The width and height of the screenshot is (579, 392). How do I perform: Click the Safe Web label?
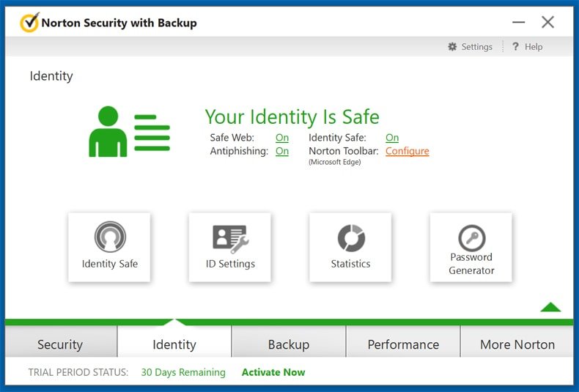tap(232, 138)
